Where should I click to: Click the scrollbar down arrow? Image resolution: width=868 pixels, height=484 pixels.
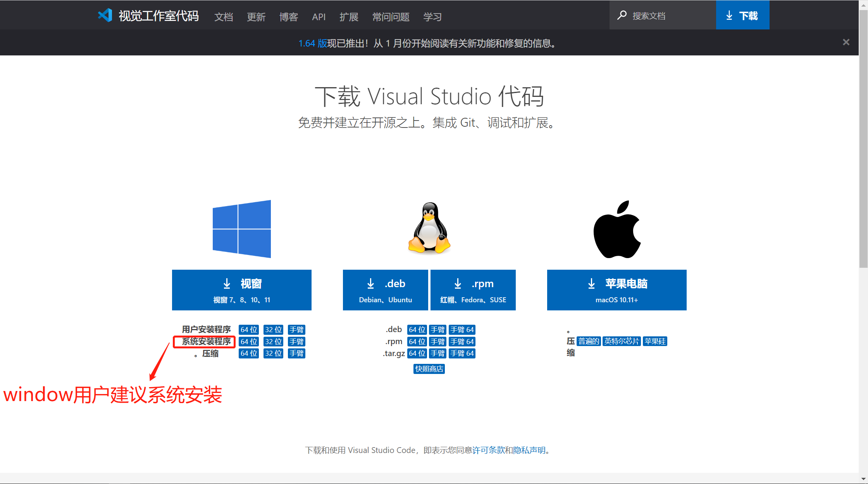point(863,479)
